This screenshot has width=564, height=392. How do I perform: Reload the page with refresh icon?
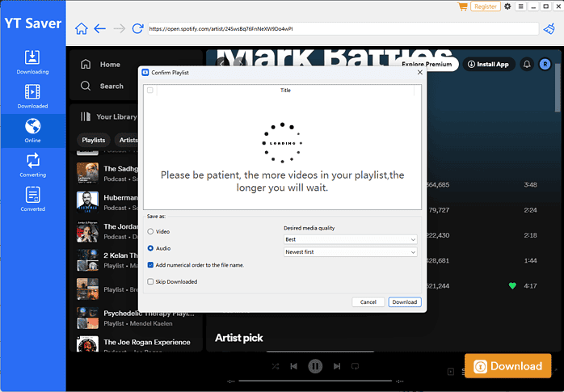(137, 29)
